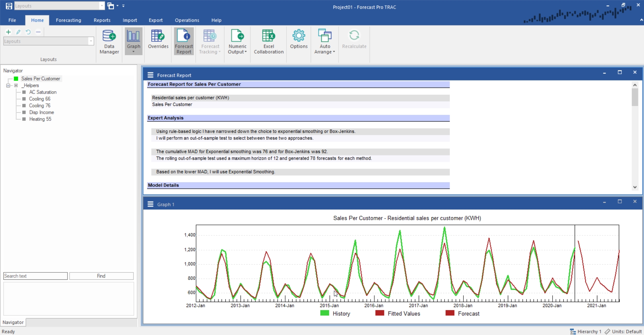Click the save icon in title bar
Image resolution: width=644 pixels, height=335 pixels.
coord(9,6)
